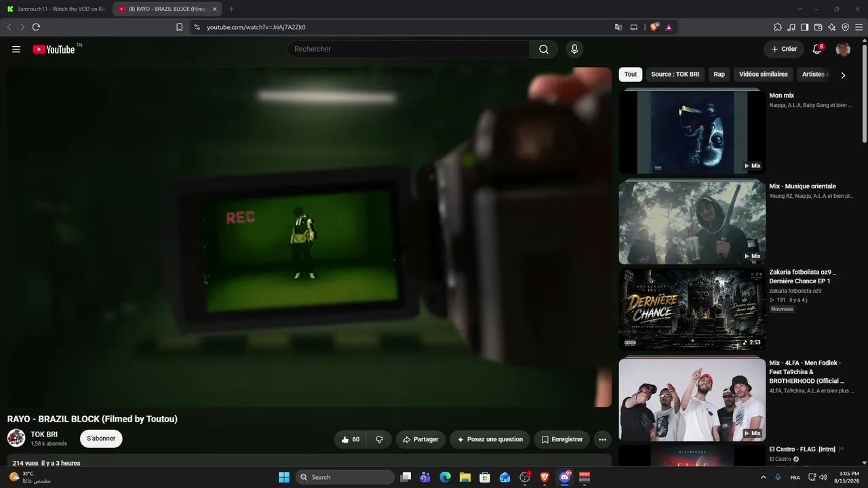Open TOK BRI channel avatar

(16, 439)
